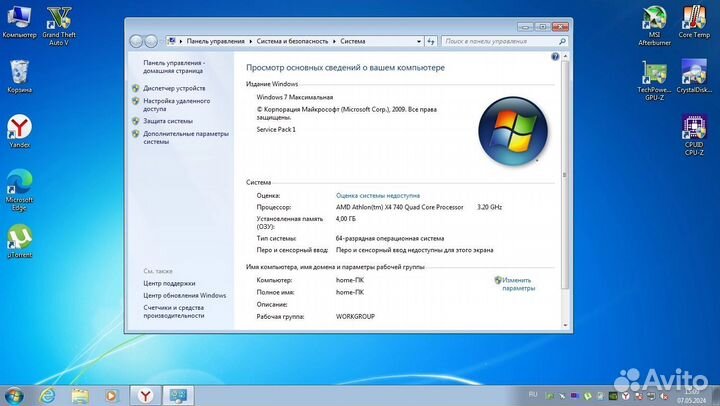Screen dimensions: 720x406
Task: Open Windows Media Player on taskbar
Action: pos(112,395)
